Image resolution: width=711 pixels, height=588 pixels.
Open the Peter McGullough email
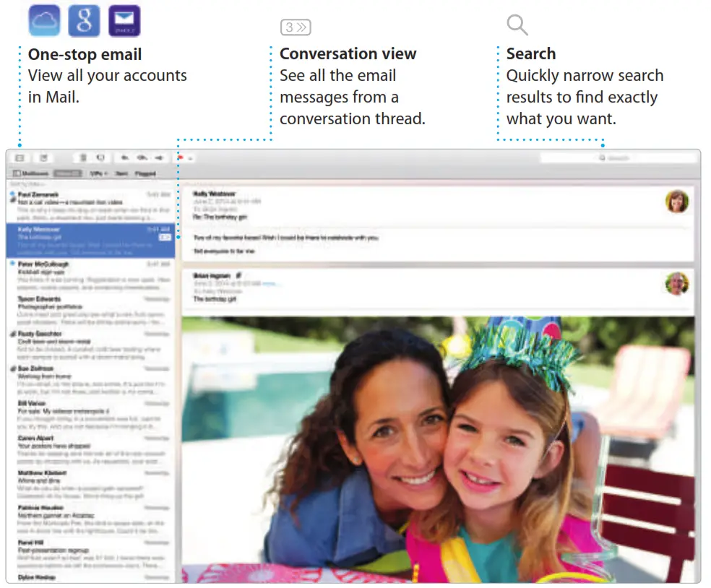tap(90, 274)
